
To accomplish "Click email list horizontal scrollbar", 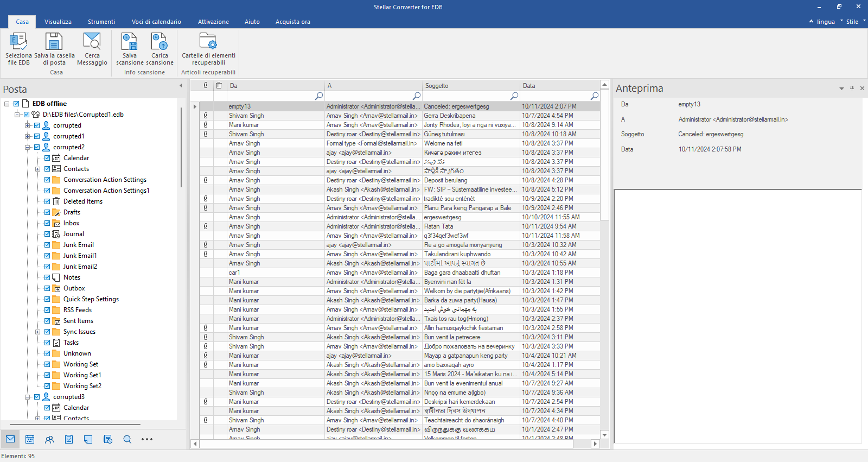I will (386, 444).
